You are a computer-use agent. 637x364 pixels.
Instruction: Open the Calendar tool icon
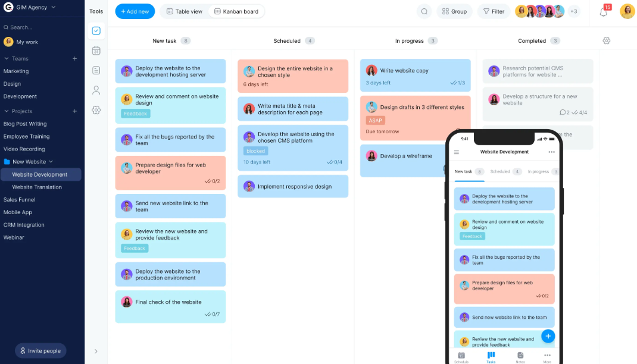(x=96, y=51)
